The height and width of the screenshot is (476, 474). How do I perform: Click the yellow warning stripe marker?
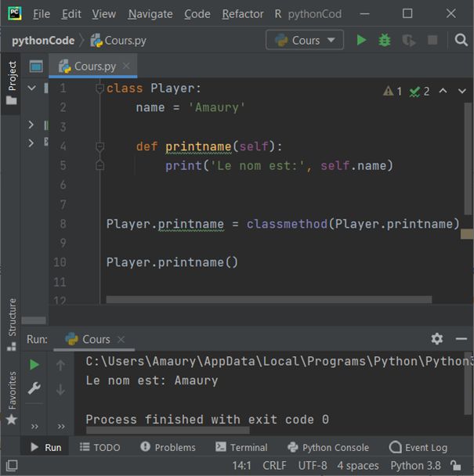point(467,234)
